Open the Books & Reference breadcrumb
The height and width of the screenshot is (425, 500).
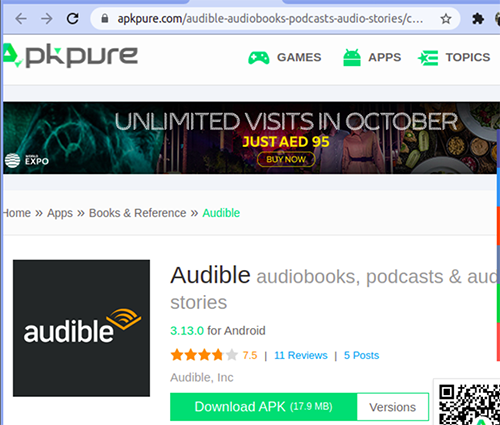click(x=137, y=213)
